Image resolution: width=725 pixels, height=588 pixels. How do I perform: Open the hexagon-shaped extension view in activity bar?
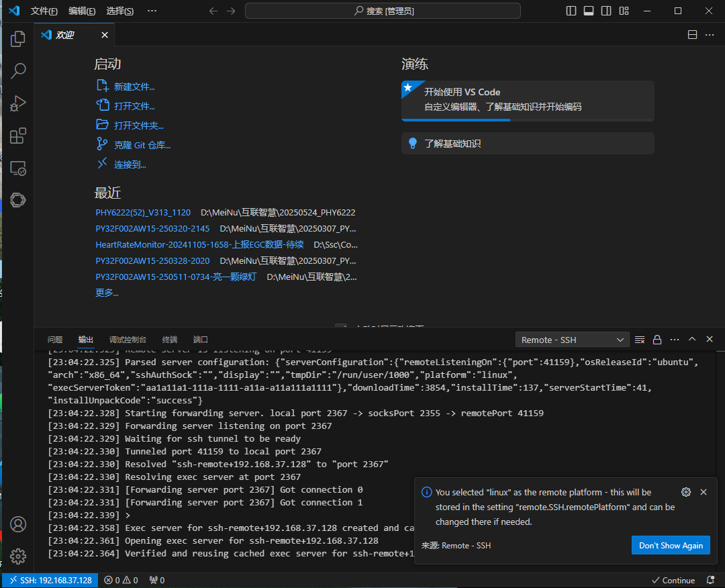pos(17,200)
